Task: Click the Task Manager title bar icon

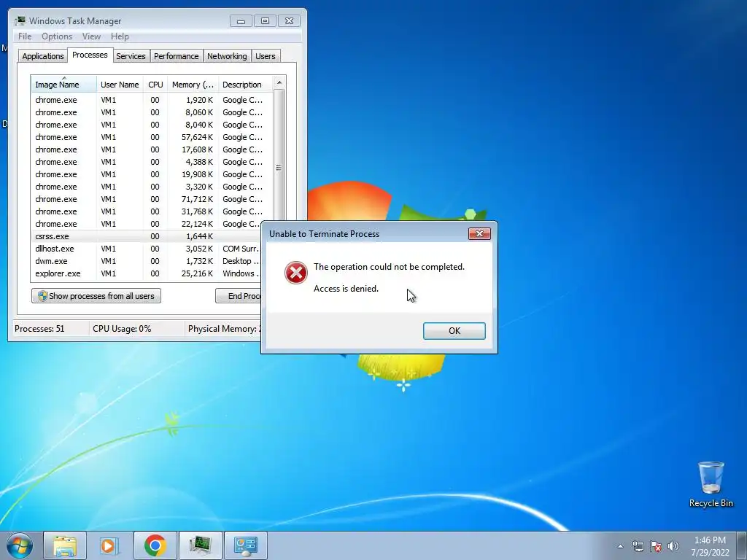Action: (20, 20)
